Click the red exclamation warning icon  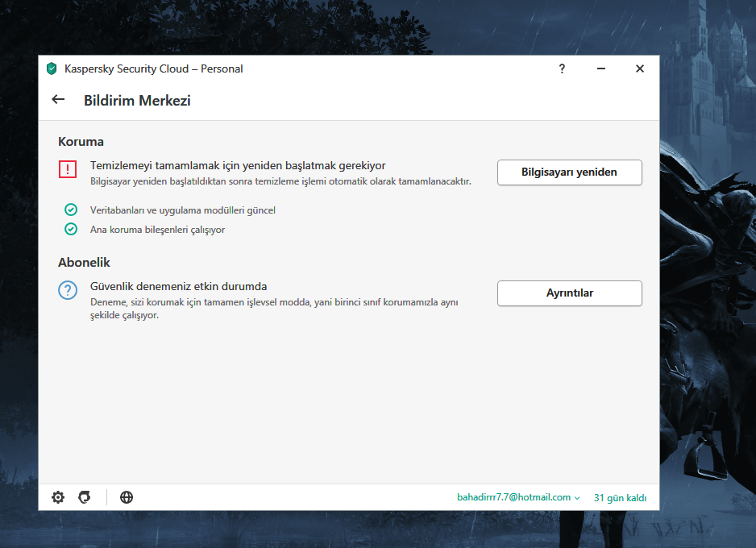68,169
